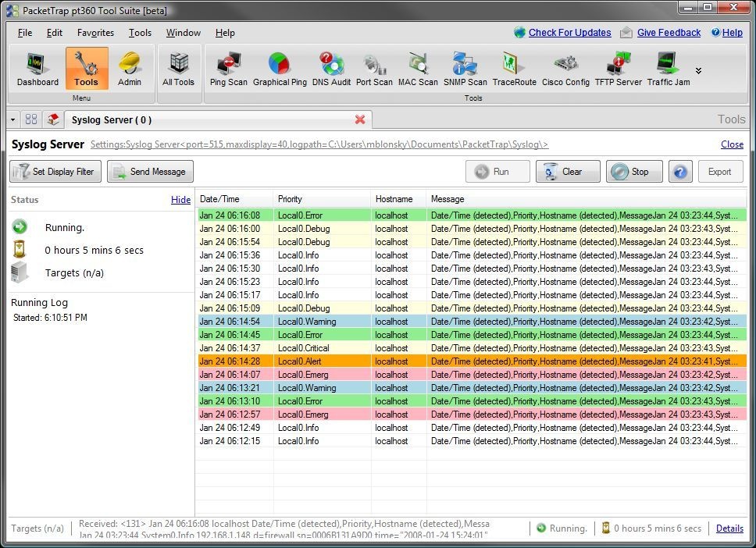This screenshot has width=756, height=548.
Task: Launch the Graphical Ping tool
Action: pos(280,69)
